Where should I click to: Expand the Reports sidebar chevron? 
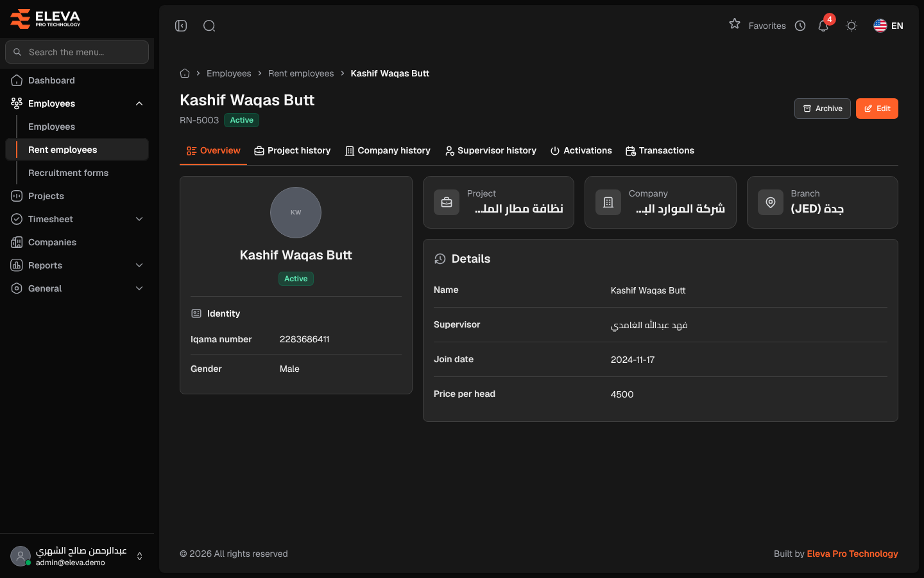[139, 265]
